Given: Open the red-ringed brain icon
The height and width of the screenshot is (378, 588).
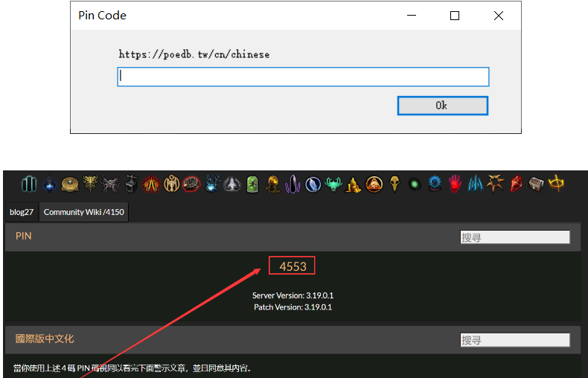Looking at the screenshot, I should point(191,184).
